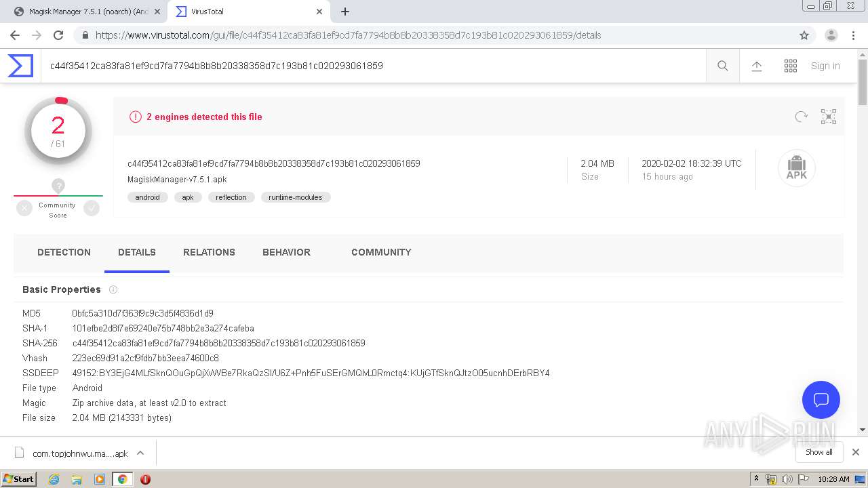This screenshot has height=488, width=868.
Task: Vote harmless with the check icon
Action: point(92,209)
